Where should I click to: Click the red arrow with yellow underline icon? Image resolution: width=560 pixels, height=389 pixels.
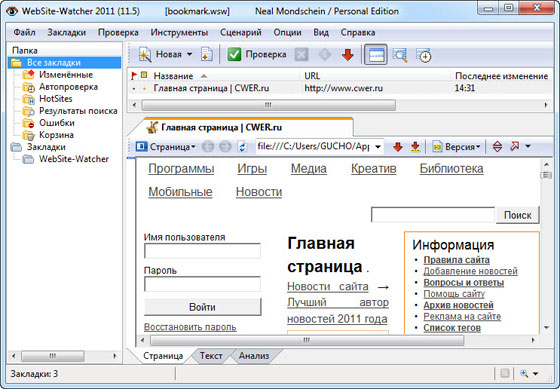[415, 147]
